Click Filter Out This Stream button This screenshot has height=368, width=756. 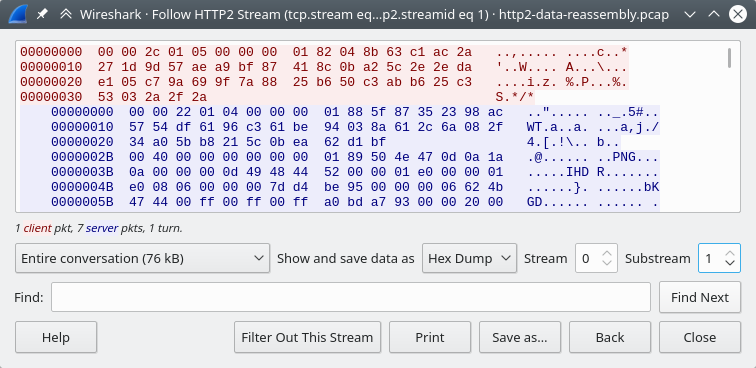click(307, 337)
